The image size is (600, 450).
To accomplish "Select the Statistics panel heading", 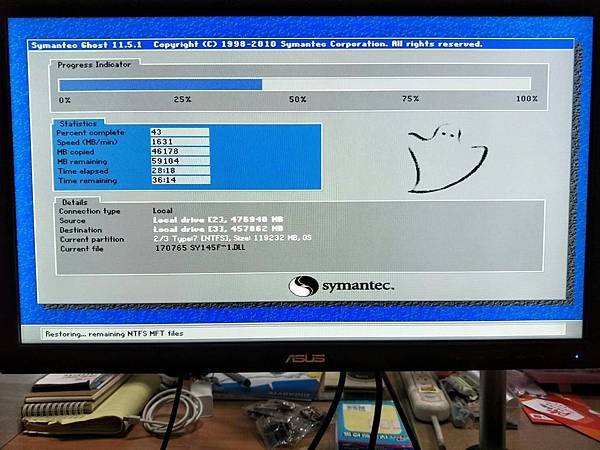I will point(78,124).
